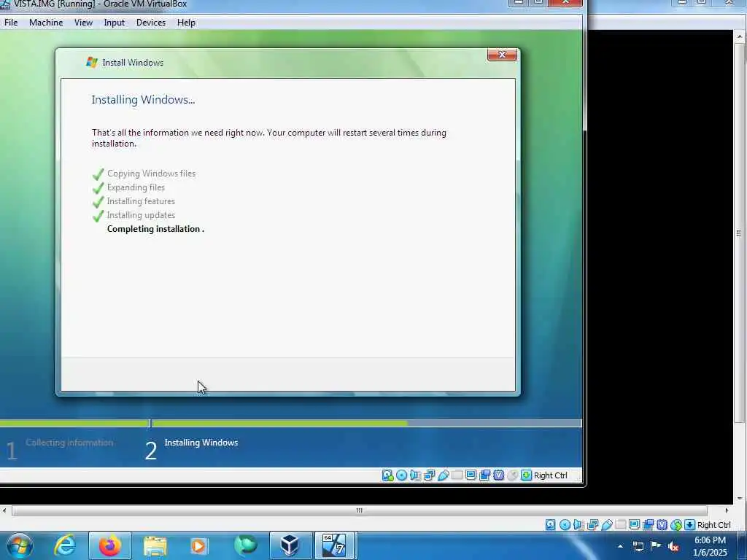The image size is (747, 560).
Task: Open the File menu
Action: (x=10, y=23)
